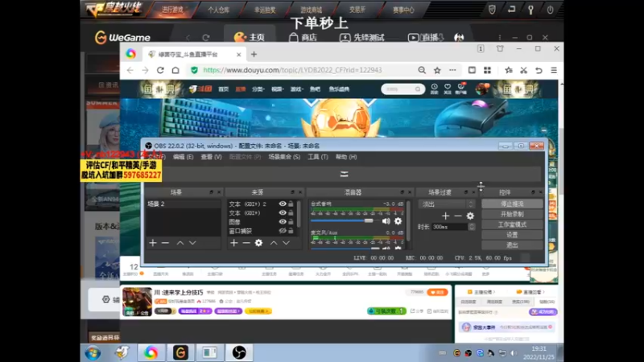Click the Douyu user avatar

pyautogui.click(x=482, y=88)
